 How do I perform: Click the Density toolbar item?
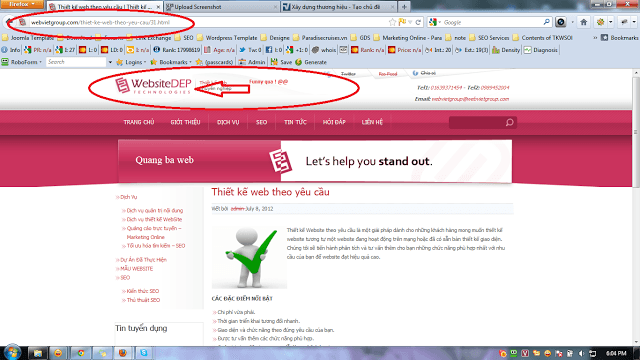[x=506, y=50]
